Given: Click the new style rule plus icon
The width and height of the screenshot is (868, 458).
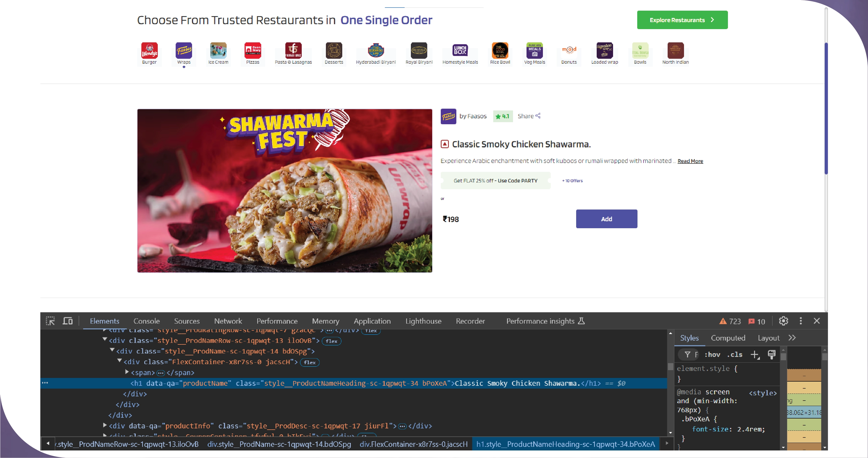Looking at the screenshot, I should pos(754,355).
